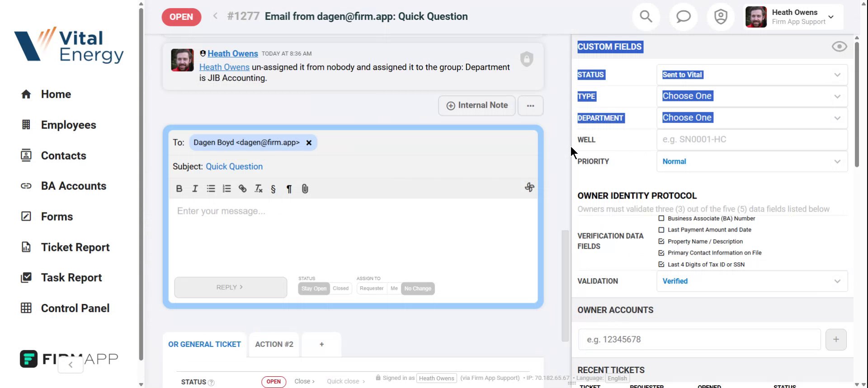868x388 pixels.
Task: Clear text formatting in editor
Action: click(x=258, y=189)
